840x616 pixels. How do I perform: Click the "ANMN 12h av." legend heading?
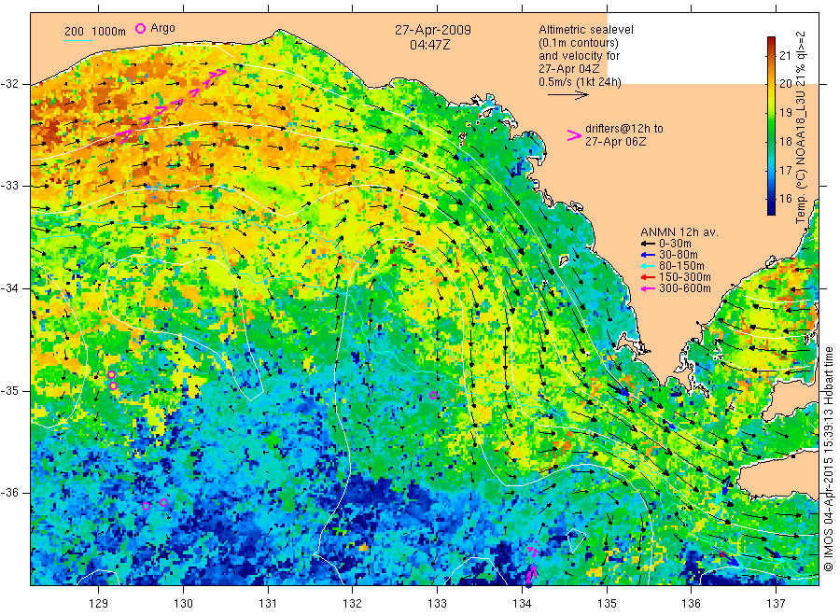pos(679,232)
